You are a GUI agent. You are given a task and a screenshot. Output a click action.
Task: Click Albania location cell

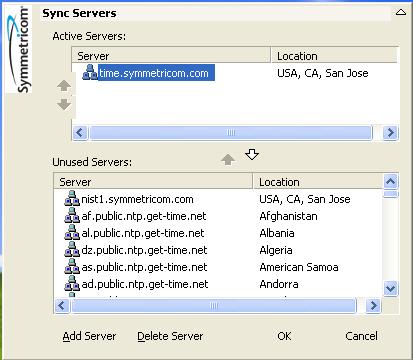[277, 233]
